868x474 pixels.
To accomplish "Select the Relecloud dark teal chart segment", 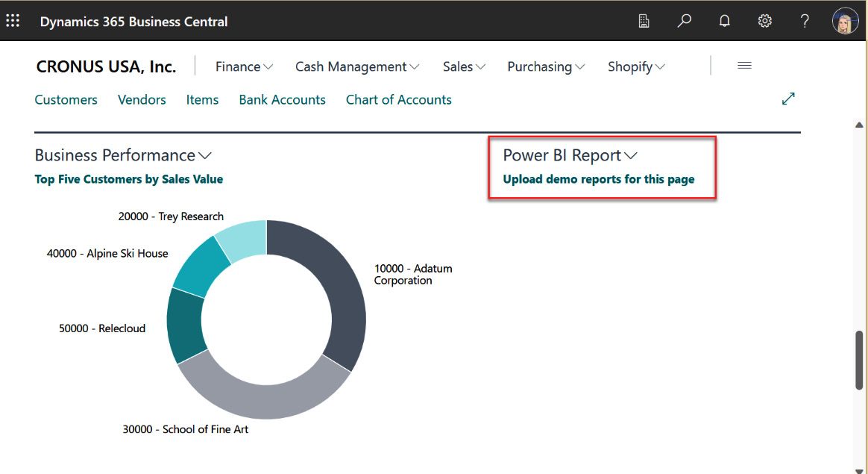I will pos(186,327).
